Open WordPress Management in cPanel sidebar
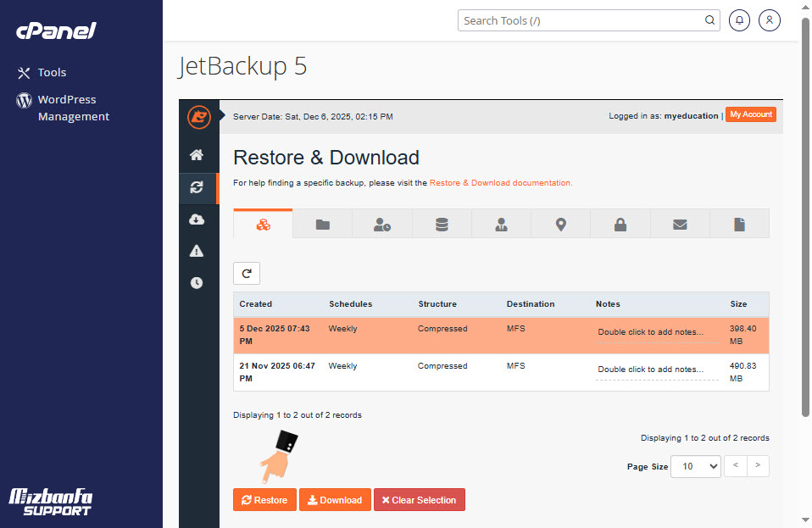The height and width of the screenshot is (528, 812). (x=73, y=108)
